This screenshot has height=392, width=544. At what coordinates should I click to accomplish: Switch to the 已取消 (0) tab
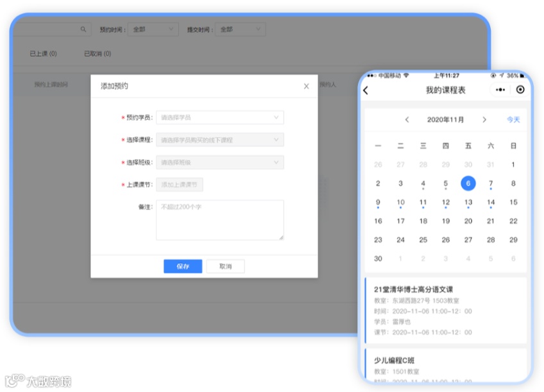[x=98, y=54]
